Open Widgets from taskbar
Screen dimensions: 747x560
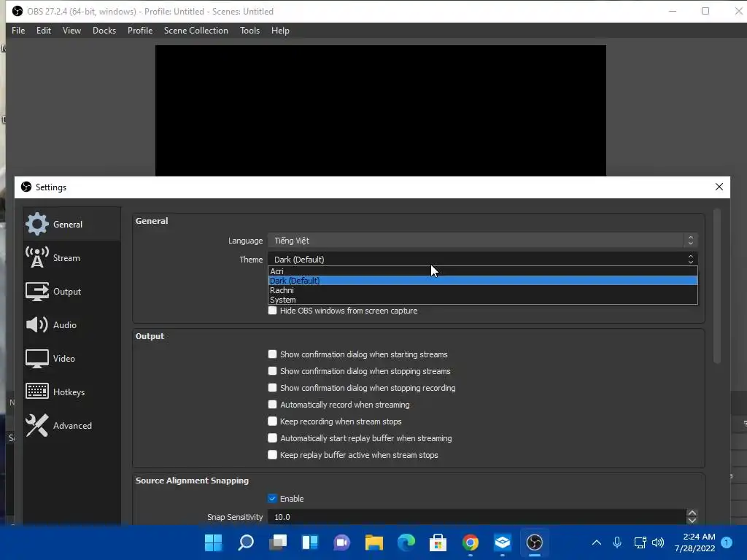pos(310,542)
